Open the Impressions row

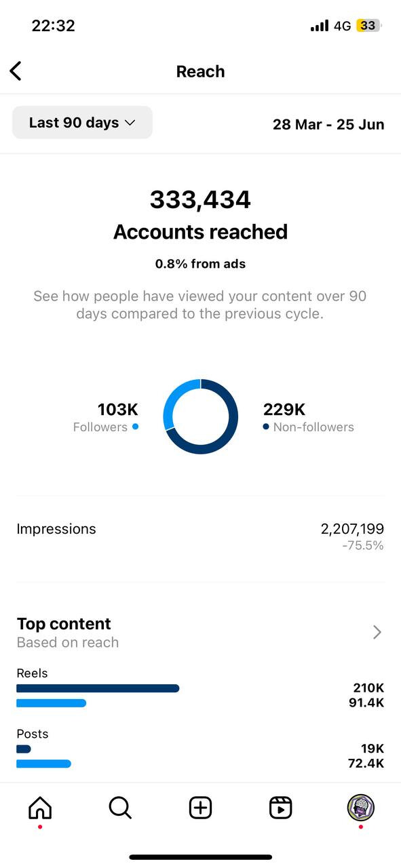tap(200, 536)
